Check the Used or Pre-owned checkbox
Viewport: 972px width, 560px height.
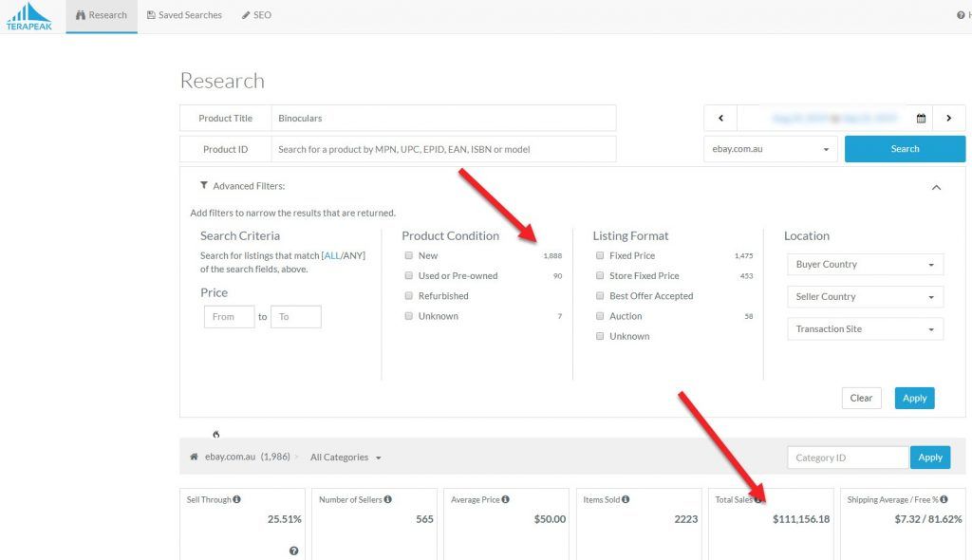[408, 275]
